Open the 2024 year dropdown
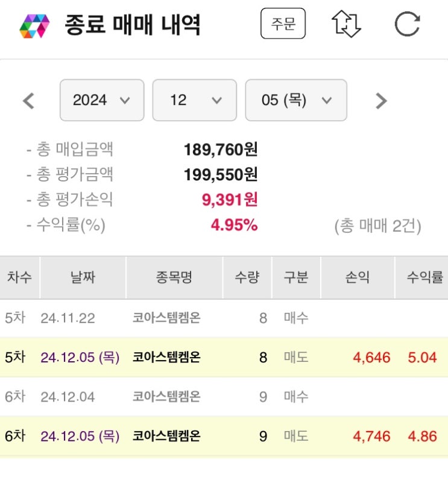The height and width of the screenshot is (486, 448). 102,100
